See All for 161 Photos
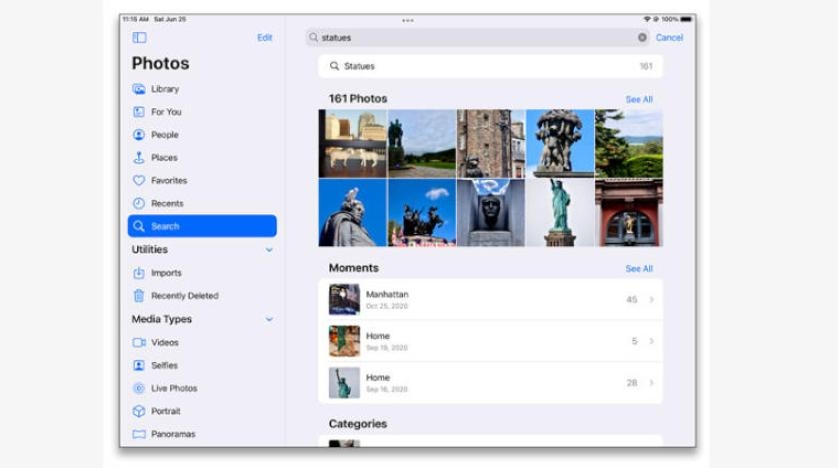Image resolution: width=838 pixels, height=468 pixels. click(639, 100)
